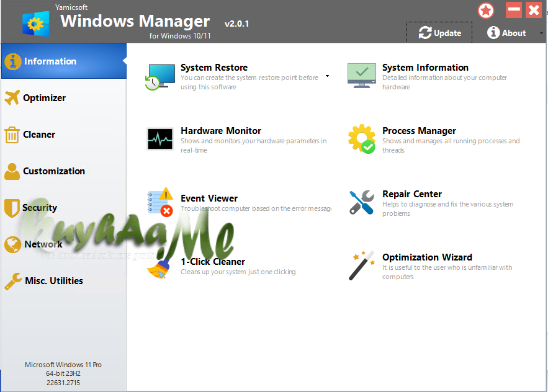Click the build number 22631.2715
Viewport: 548px width, 392px height.
pos(63,383)
